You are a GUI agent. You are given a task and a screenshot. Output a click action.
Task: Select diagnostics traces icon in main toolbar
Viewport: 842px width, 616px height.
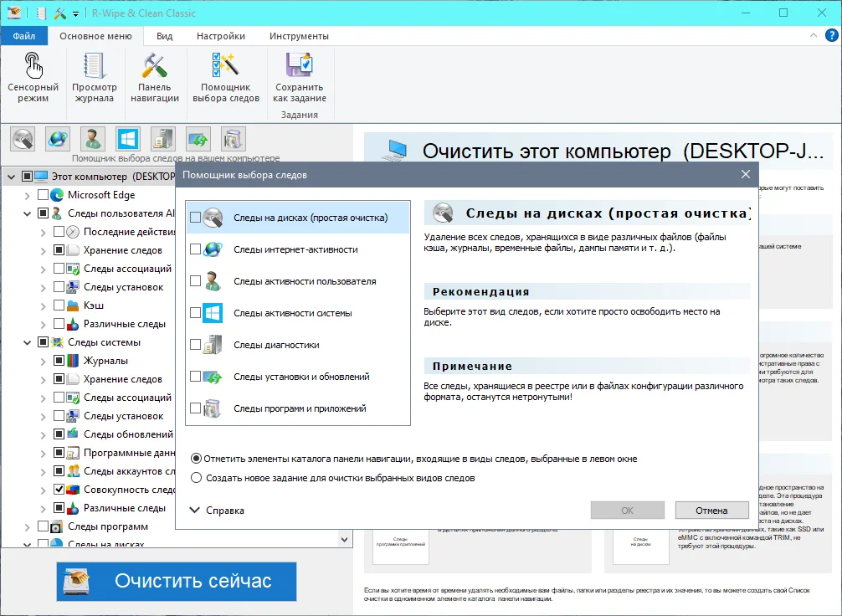tap(162, 139)
